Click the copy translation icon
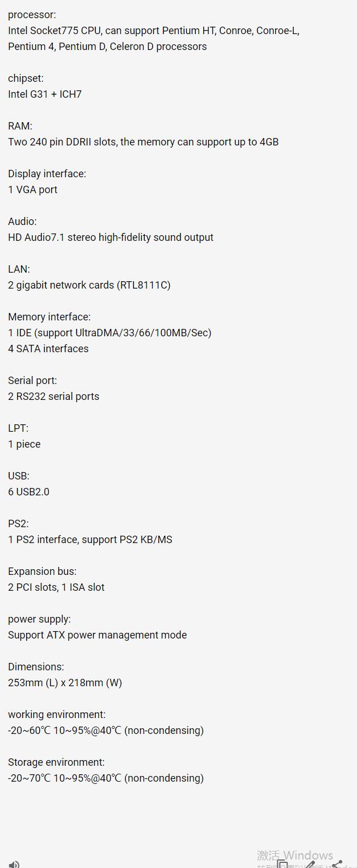 282,864
